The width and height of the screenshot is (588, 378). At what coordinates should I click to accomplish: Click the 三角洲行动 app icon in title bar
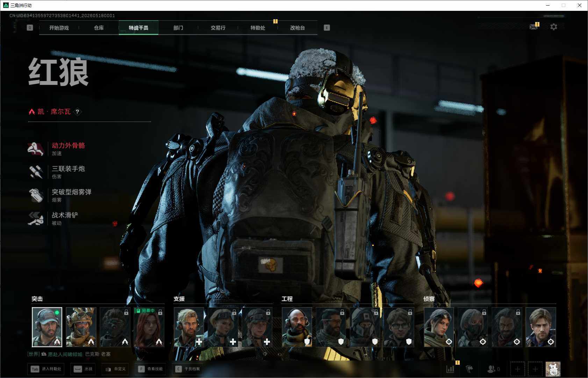(x=6, y=5)
